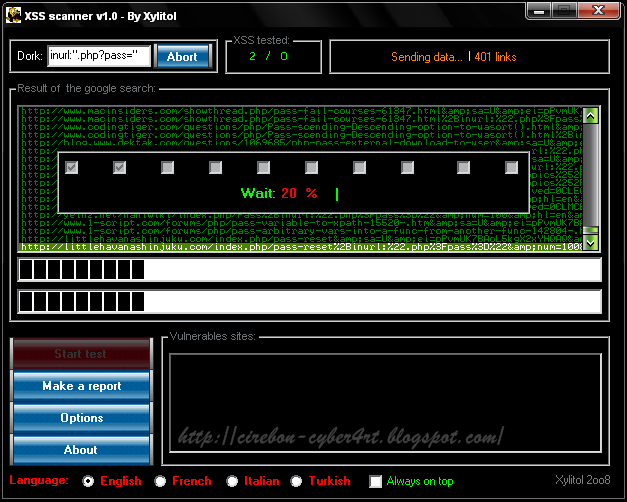This screenshot has height=502, width=627.
Task: Select French language radio button
Action: [160, 481]
